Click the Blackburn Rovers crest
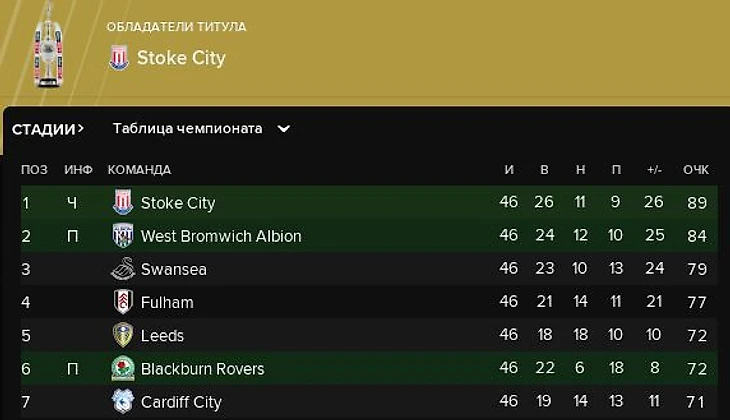This screenshot has width=730, height=420. coord(123,368)
